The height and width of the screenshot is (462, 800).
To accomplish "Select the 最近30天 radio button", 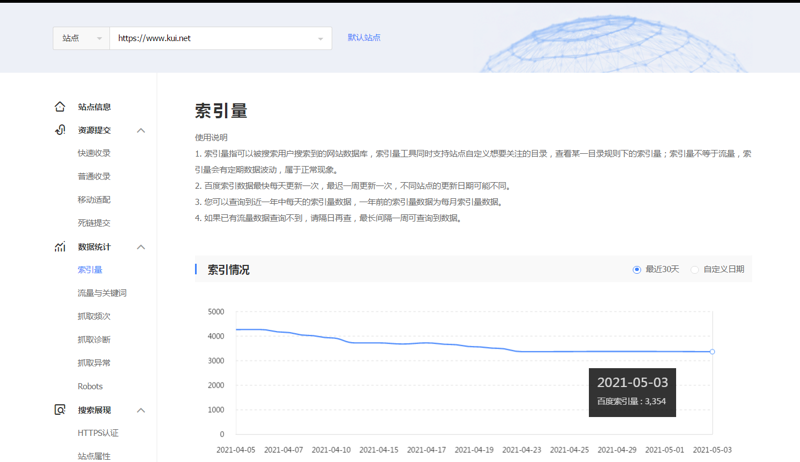I will point(637,270).
